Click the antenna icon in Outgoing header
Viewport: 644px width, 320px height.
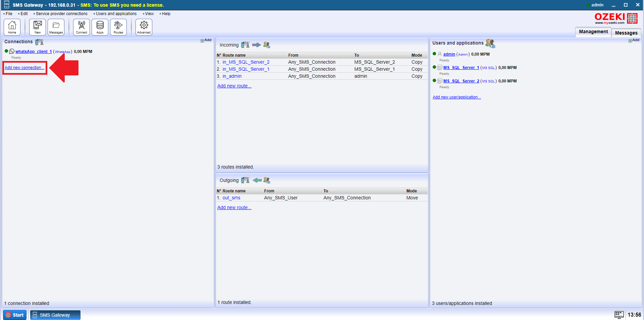pos(245,180)
